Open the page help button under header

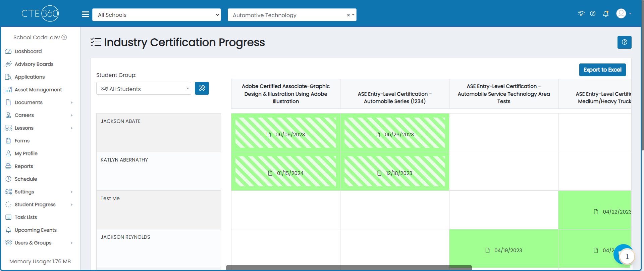[x=624, y=42]
